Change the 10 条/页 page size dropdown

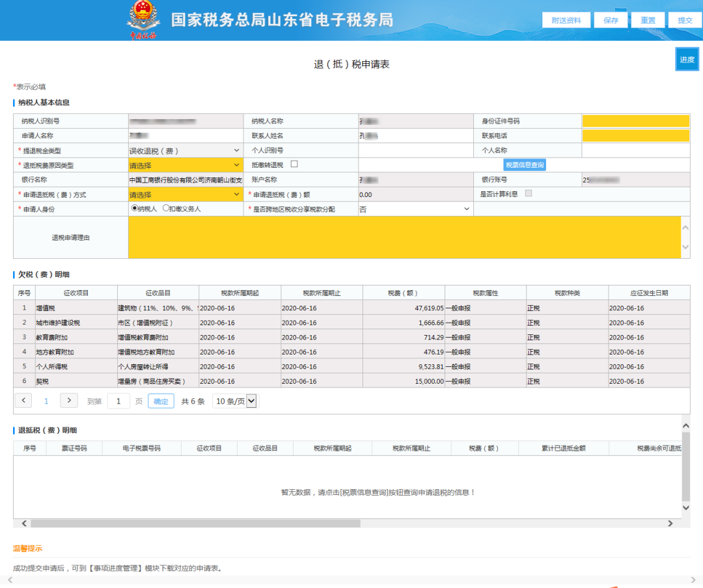point(236,401)
